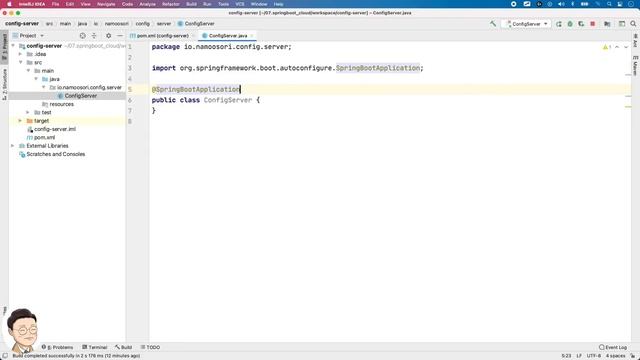This screenshot has height=360, width=640.
Task: Click the config-server breadcrumb
Action: 22,24
